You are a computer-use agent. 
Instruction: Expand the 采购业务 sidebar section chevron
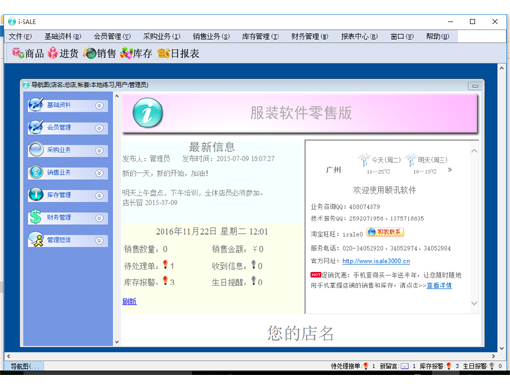tap(99, 151)
